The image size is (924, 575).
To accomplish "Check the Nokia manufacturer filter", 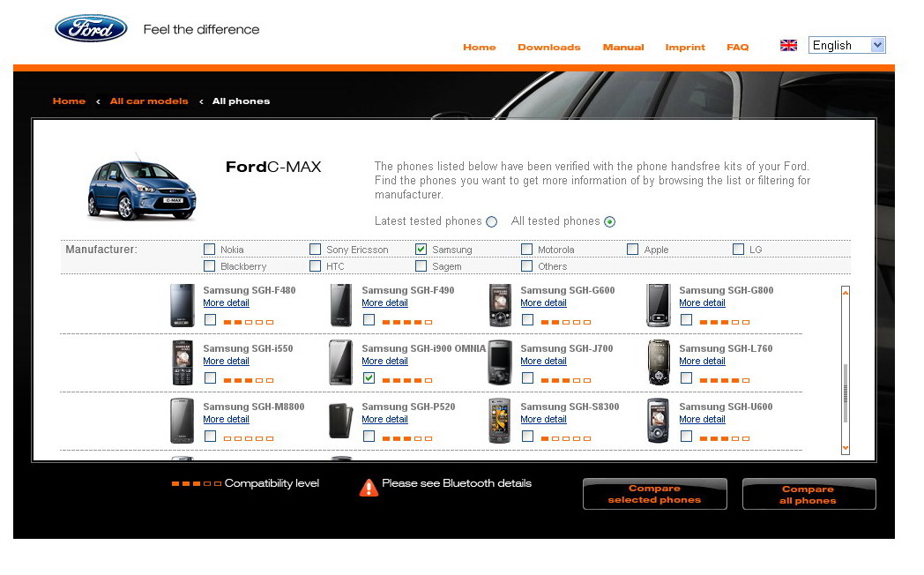I will (x=209, y=250).
